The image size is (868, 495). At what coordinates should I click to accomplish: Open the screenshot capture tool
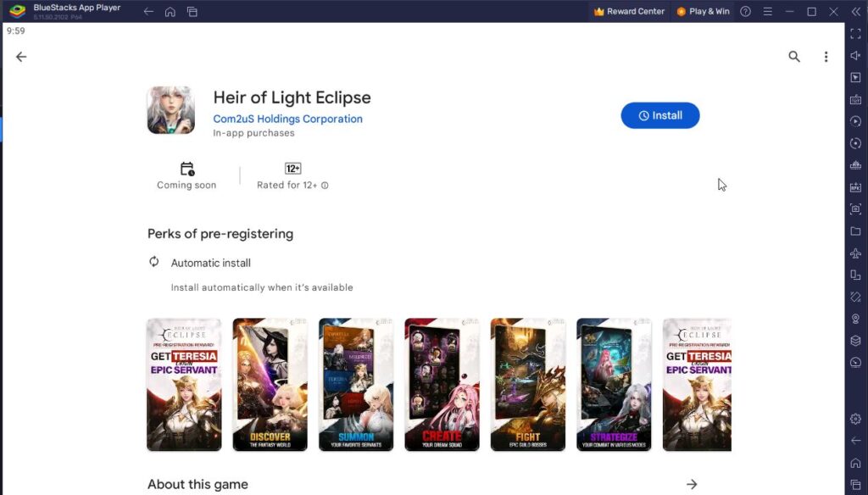click(x=855, y=208)
